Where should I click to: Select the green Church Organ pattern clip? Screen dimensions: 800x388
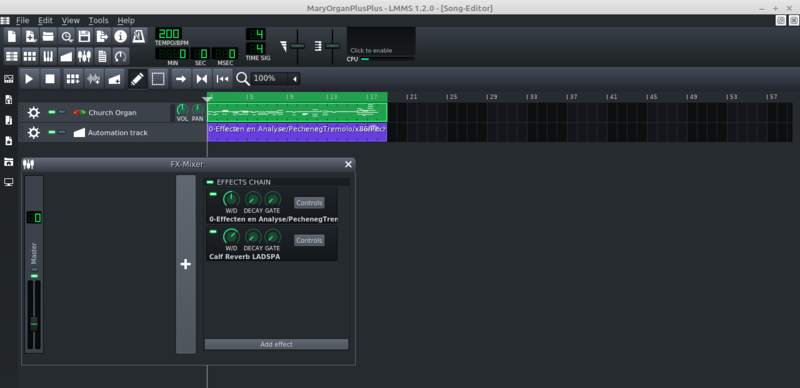(297, 112)
